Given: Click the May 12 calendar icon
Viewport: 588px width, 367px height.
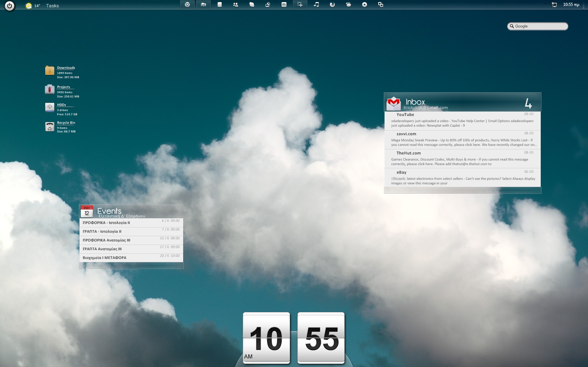Looking at the screenshot, I should point(87,212).
